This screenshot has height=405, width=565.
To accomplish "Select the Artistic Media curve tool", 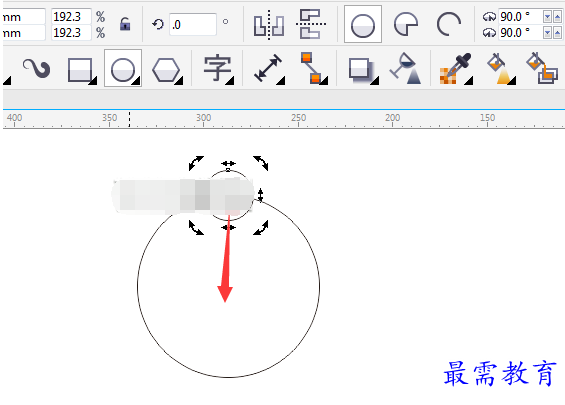I will 36,68.
